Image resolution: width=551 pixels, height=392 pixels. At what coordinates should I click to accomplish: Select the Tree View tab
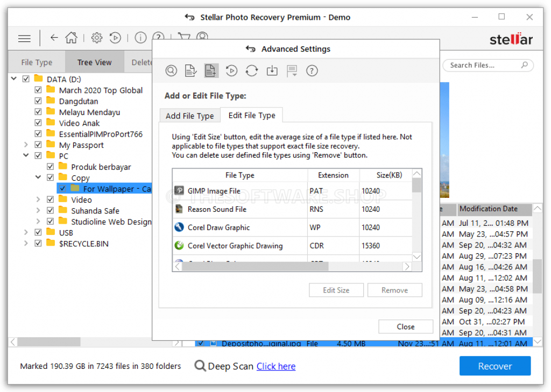coord(95,62)
